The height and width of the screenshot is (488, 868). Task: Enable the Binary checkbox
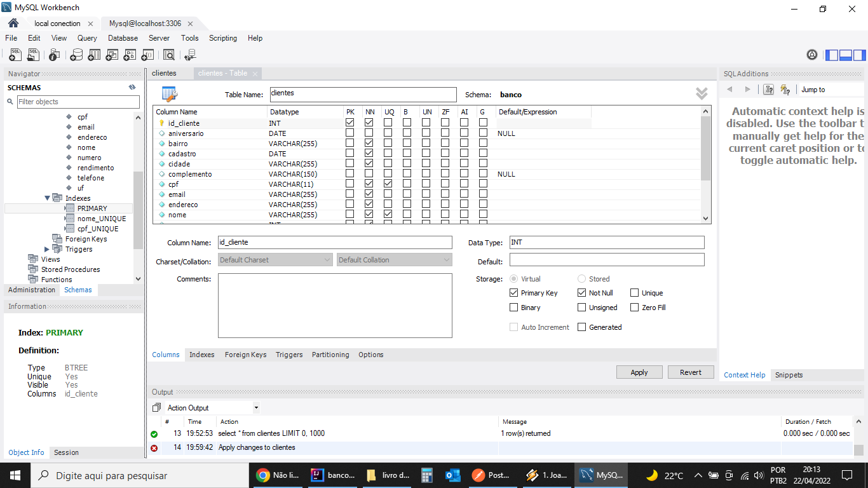(513, 308)
